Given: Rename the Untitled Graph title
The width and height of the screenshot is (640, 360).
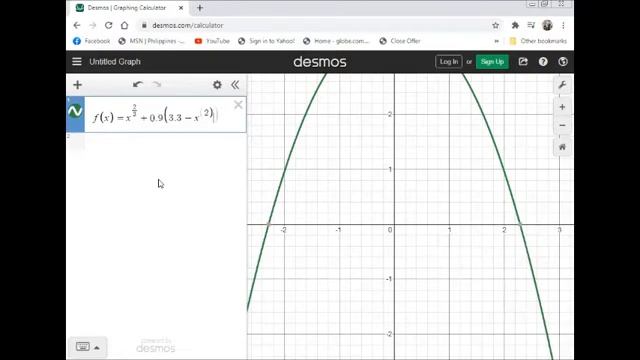Looking at the screenshot, I should point(115,62).
